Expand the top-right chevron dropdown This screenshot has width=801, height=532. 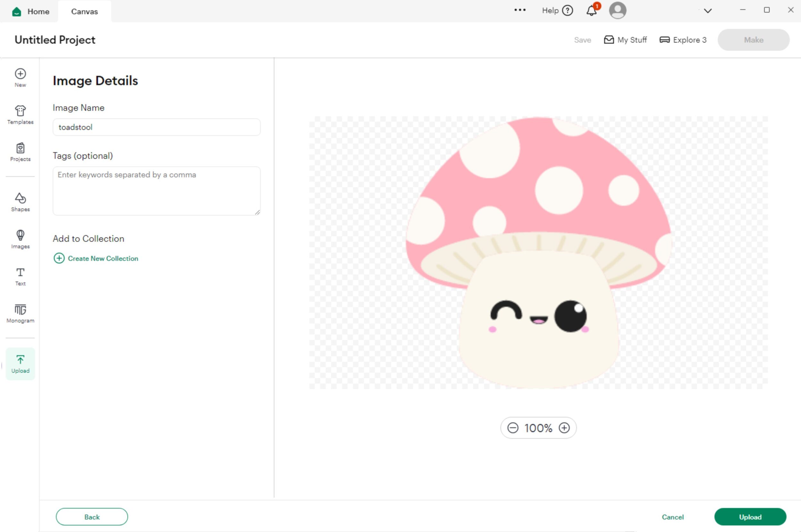point(708,11)
